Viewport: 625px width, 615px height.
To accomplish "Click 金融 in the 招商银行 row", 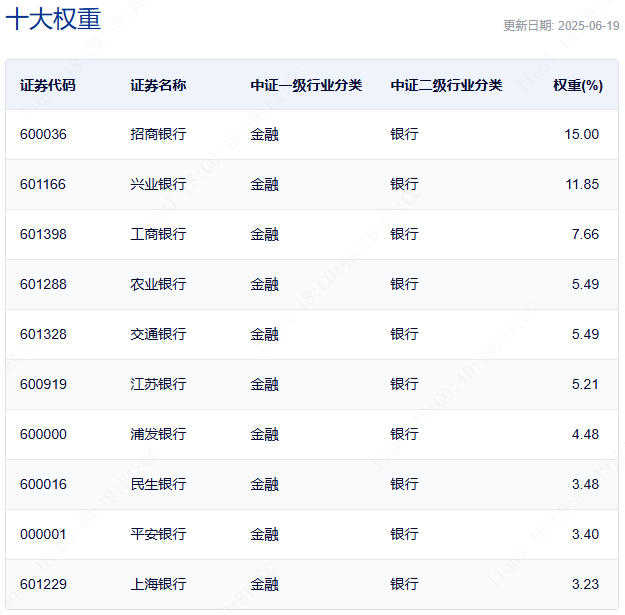I will [x=264, y=134].
